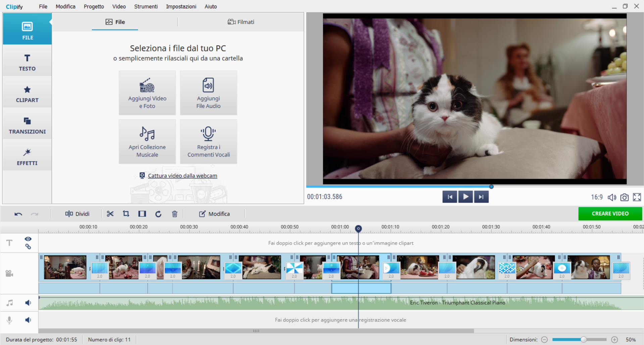Open the Aiuto menu

(x=211, y=6)
